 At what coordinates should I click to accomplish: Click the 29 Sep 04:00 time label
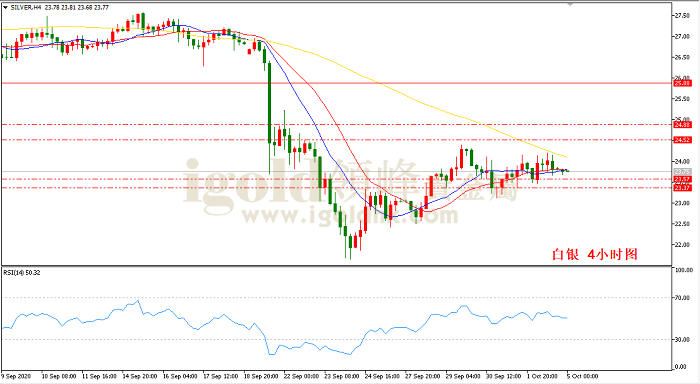coord(463,376)
